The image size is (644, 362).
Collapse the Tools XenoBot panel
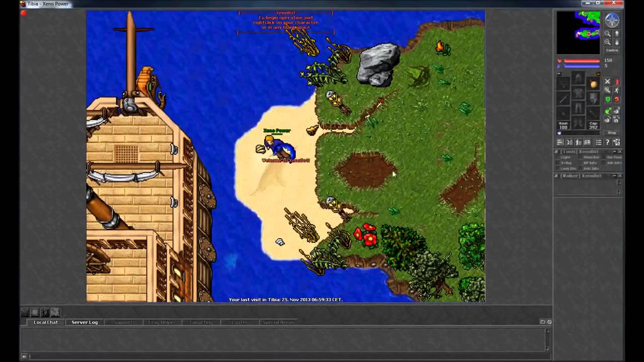(615, 151)
